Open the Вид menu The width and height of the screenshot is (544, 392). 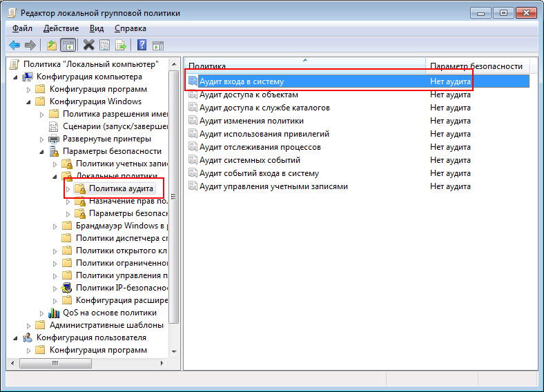(x=97, y=28)
